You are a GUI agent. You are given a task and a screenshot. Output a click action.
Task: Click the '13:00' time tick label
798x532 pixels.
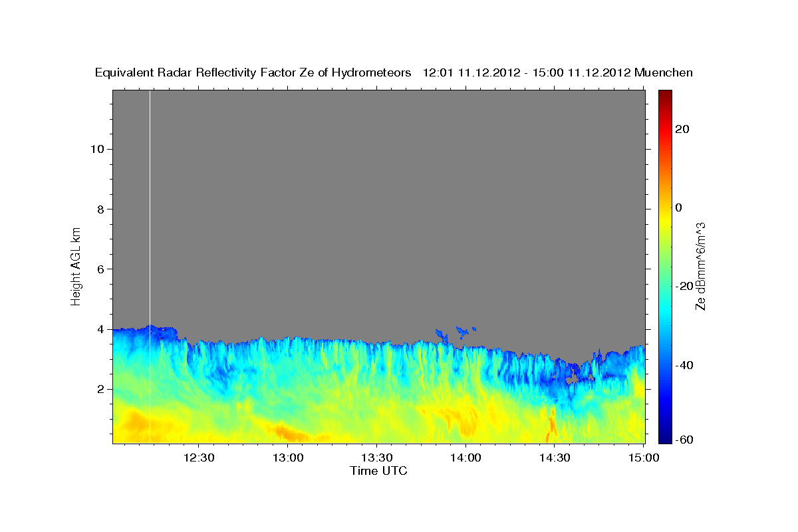click(288, 458)
